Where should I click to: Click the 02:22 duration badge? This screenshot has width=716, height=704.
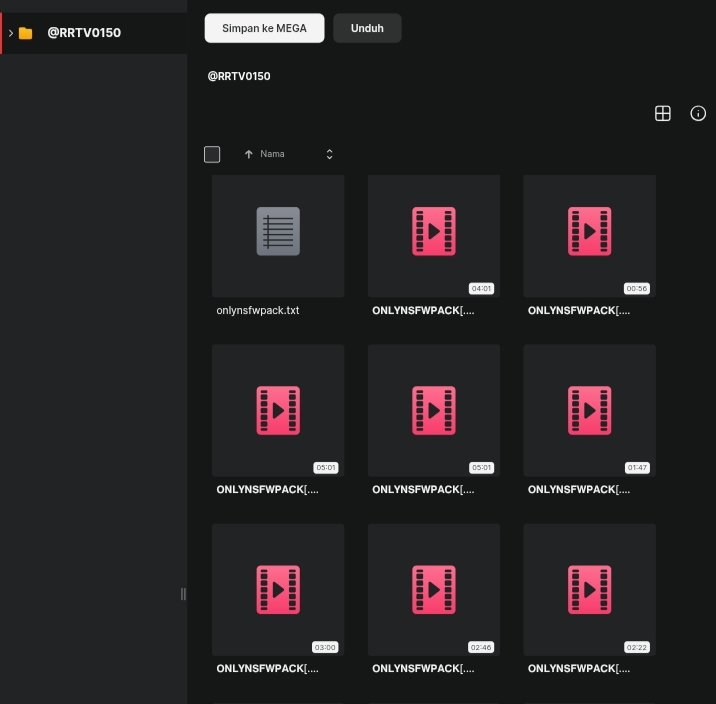click(637, 647)
